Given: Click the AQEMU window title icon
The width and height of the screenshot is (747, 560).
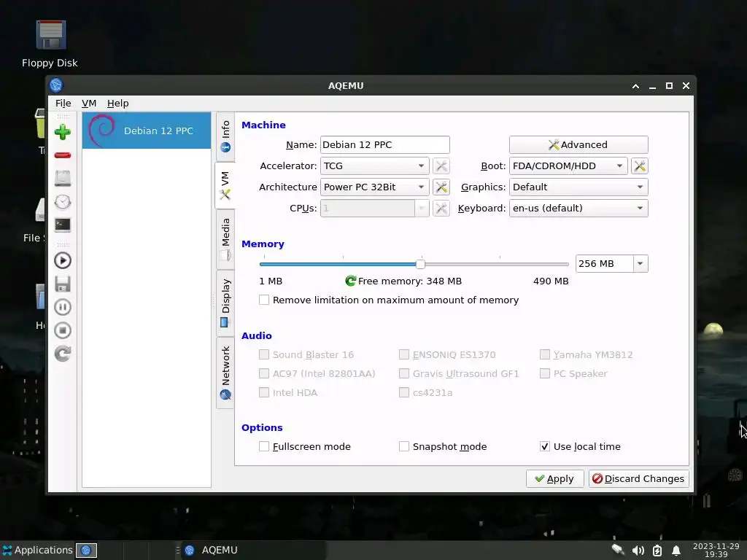Looking at the screenshot, I should (56, 85).
